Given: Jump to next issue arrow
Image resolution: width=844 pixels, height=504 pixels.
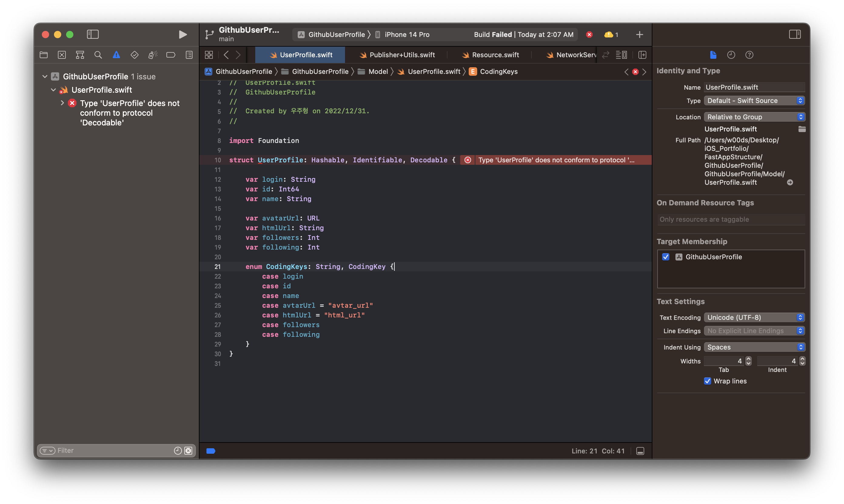Looking at the screenshot, I should [x=644, y=72].
